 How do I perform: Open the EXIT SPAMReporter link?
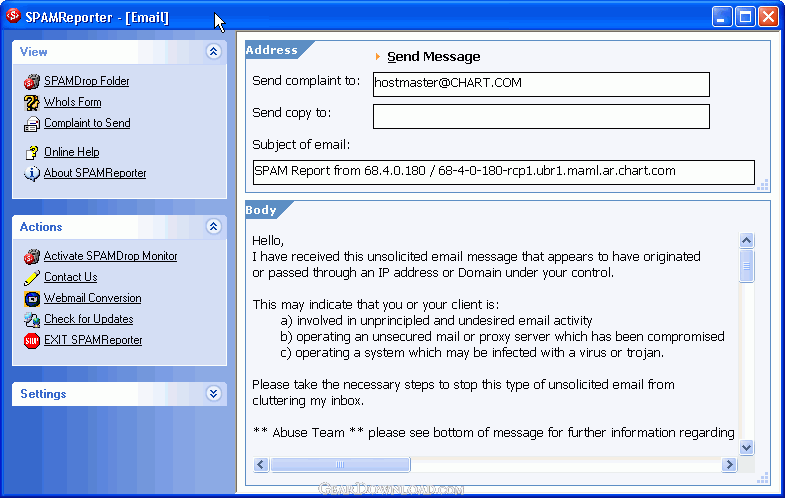pos(93,340)
